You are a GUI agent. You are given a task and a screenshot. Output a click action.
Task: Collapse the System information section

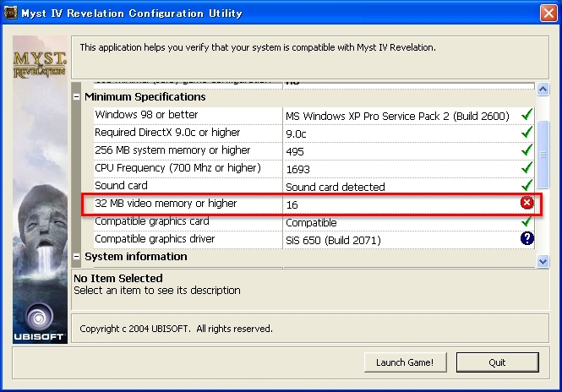click(x=76, y=257)
